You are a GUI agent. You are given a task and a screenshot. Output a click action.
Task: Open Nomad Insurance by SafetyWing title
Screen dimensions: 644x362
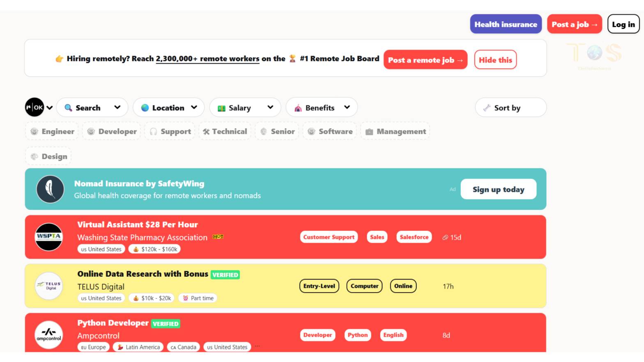[139, 183]
